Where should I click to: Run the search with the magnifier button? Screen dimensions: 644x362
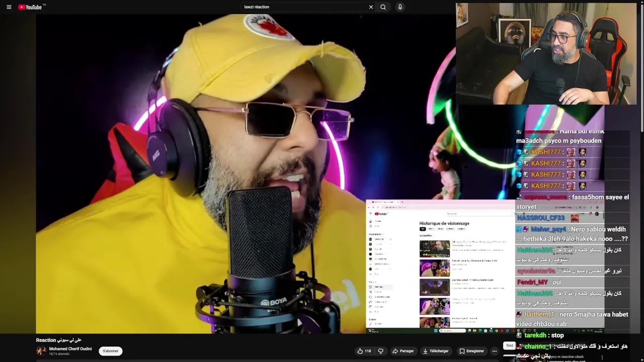pos(383,7)
